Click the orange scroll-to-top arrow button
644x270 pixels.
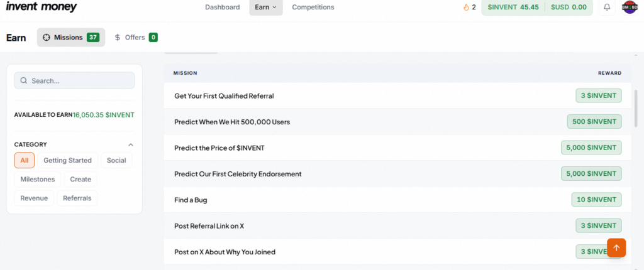(x=616, y=248)
